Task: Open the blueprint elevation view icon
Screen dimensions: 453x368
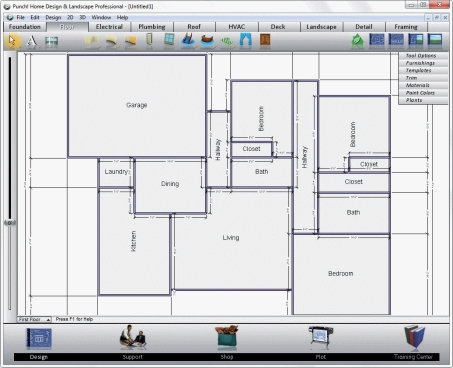Action: coord(396,40)
